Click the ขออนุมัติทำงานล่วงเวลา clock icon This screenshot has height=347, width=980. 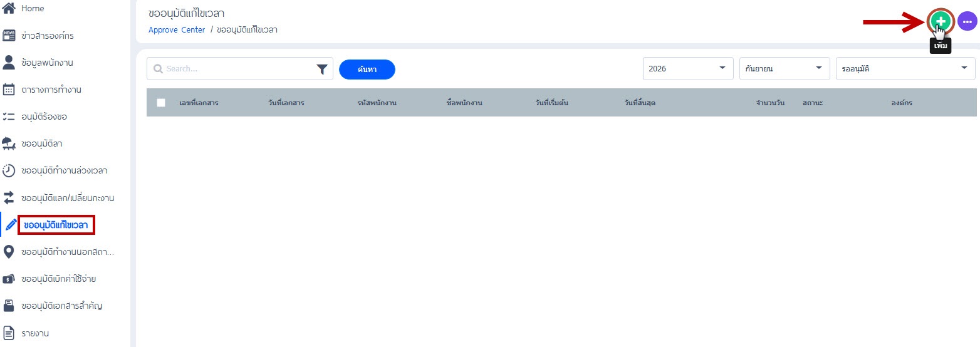pyautogui.click(x=9, y=170)
